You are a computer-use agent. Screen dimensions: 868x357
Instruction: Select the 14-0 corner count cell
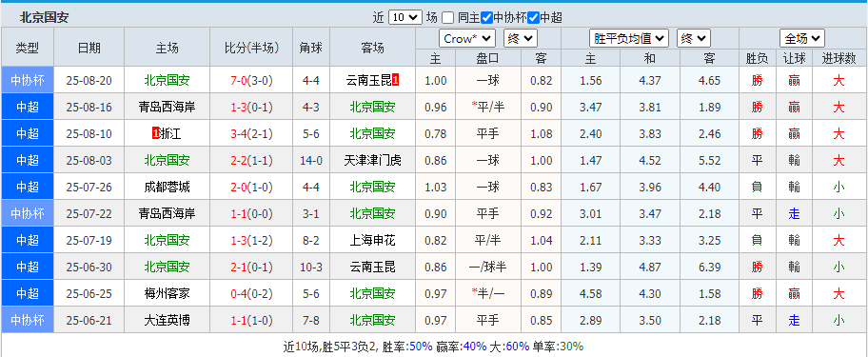pos(311,161)
